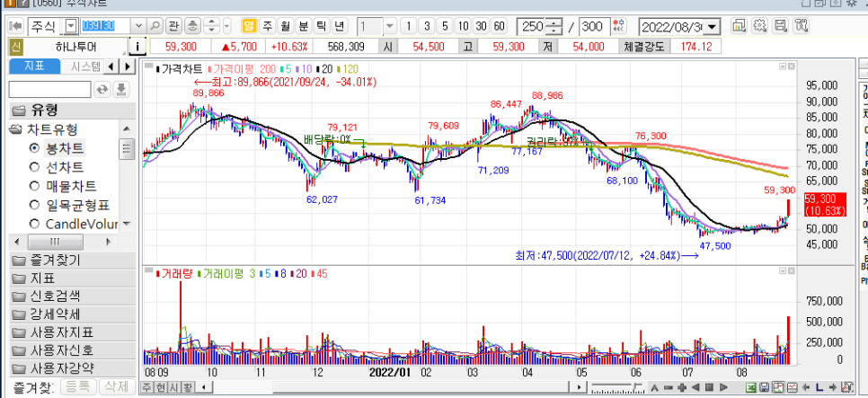The width and height of the screenshot is (868, 398).
Task: Click the round stacked icon next to 관
Action: click(192, 25)
